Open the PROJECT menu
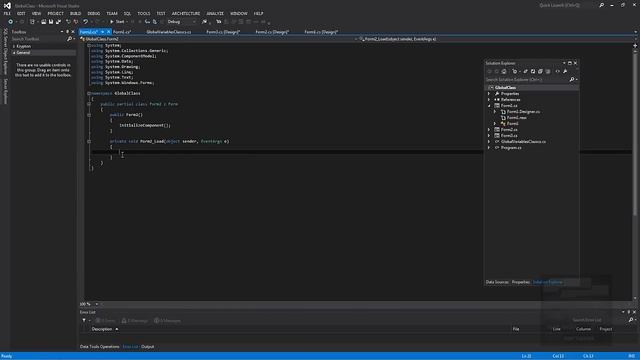Image resolution: width=640 pixels, height=360 pixels. tap(56, 13)
